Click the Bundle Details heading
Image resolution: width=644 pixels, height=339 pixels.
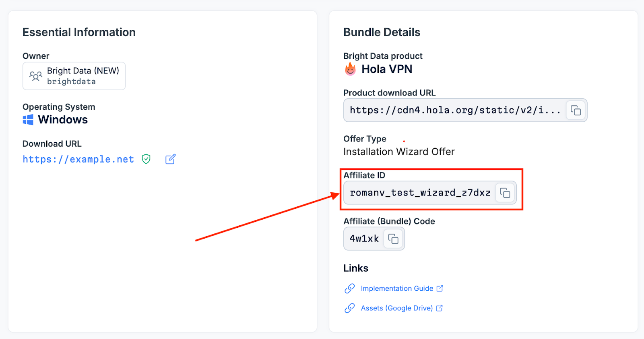[382, 32]
